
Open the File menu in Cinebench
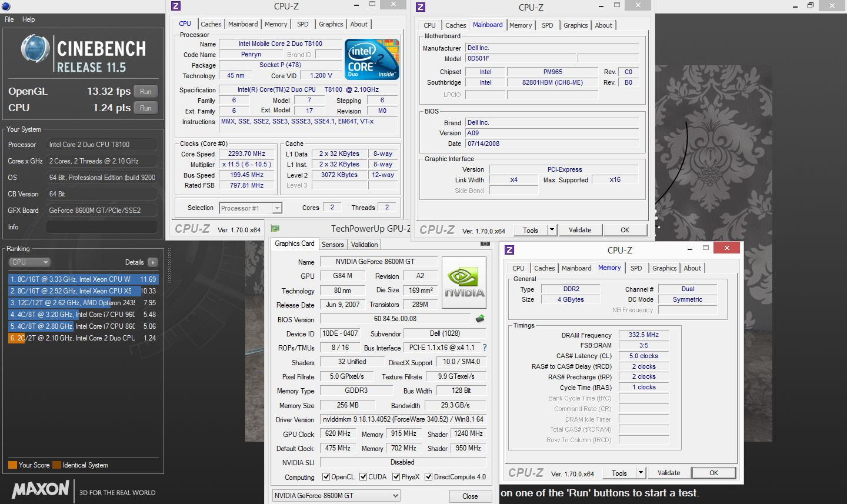9,19
